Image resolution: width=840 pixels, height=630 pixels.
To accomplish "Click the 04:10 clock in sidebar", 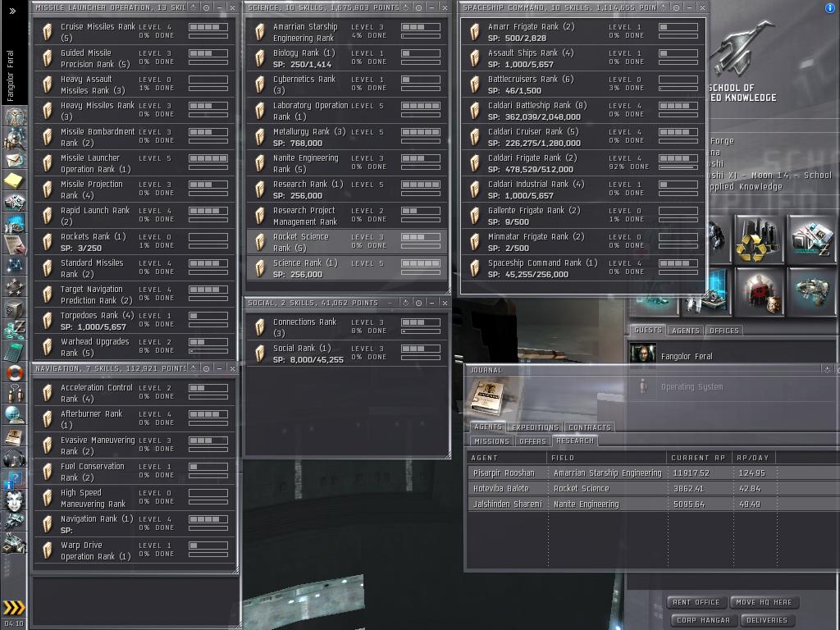I will (13, 623).
